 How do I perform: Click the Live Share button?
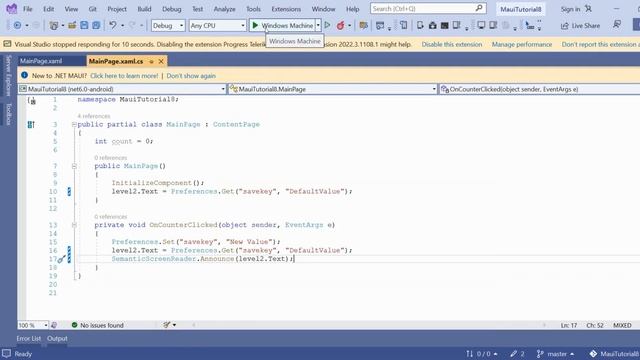[x=580, y=25]
